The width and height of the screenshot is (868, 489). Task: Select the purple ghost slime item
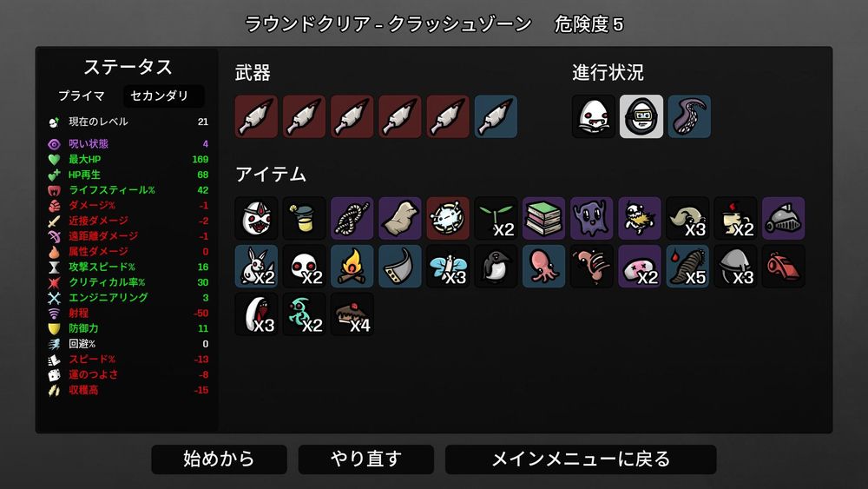pos(592,218)
